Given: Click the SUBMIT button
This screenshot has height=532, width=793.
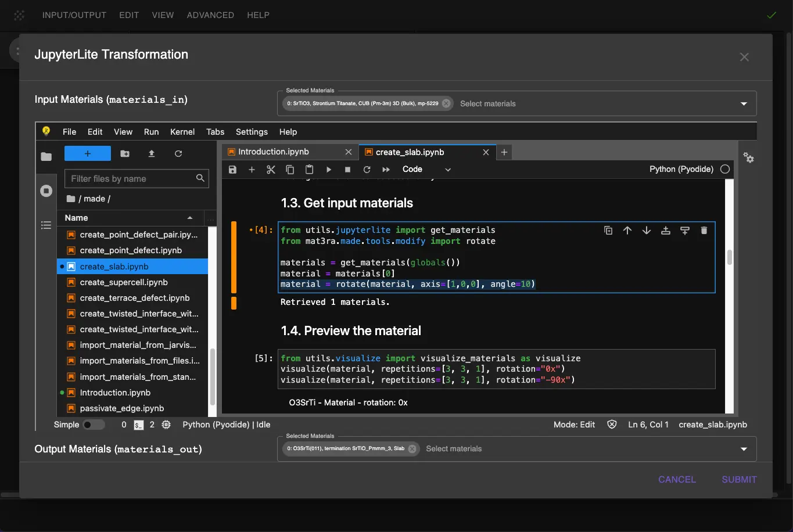Looking at the screenshot, I should pyautogui.click(x=739, y=479).
